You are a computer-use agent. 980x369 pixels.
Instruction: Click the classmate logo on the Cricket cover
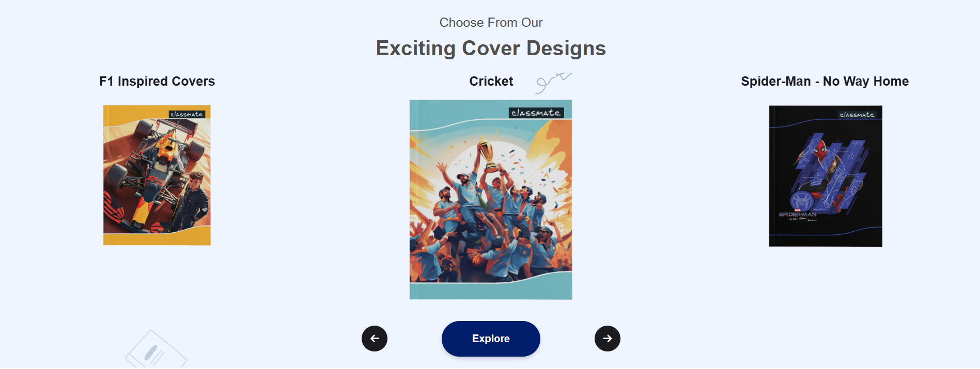tap(536, 113)
